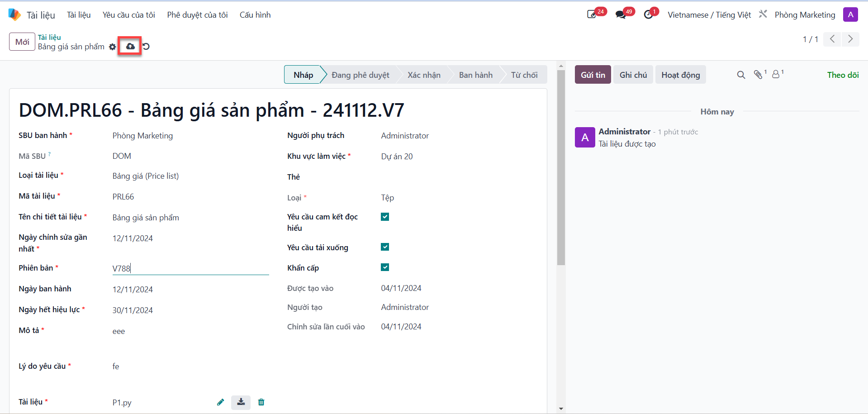Click the Tài liệu app name title

[x=41, y=15]
